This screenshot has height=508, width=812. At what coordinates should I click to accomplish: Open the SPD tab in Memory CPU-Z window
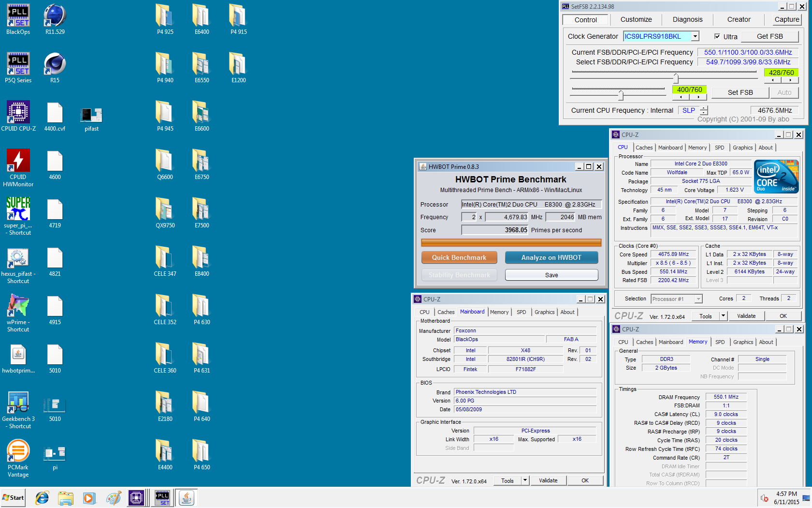pyautogui.click(x=720, y=342)
